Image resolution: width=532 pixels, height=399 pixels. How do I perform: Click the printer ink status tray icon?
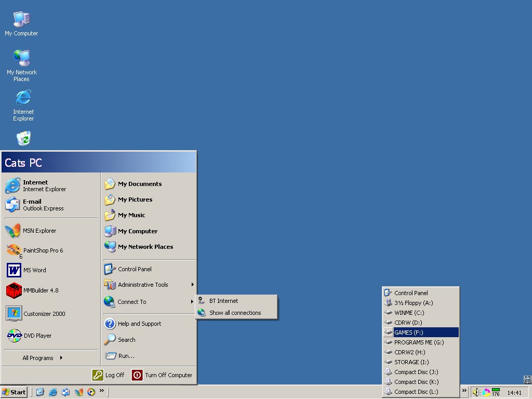(x=486, y=392)
